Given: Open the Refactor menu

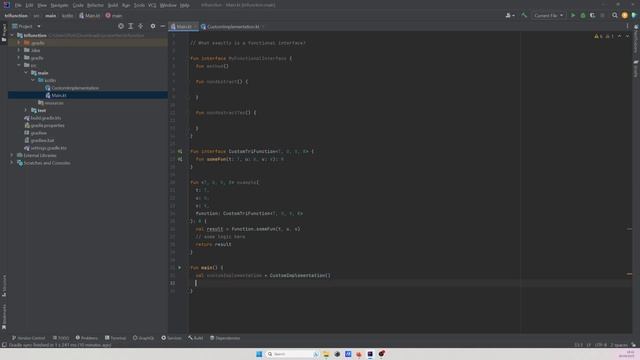Looking at the screenshot, I should (x=95, y=5).
